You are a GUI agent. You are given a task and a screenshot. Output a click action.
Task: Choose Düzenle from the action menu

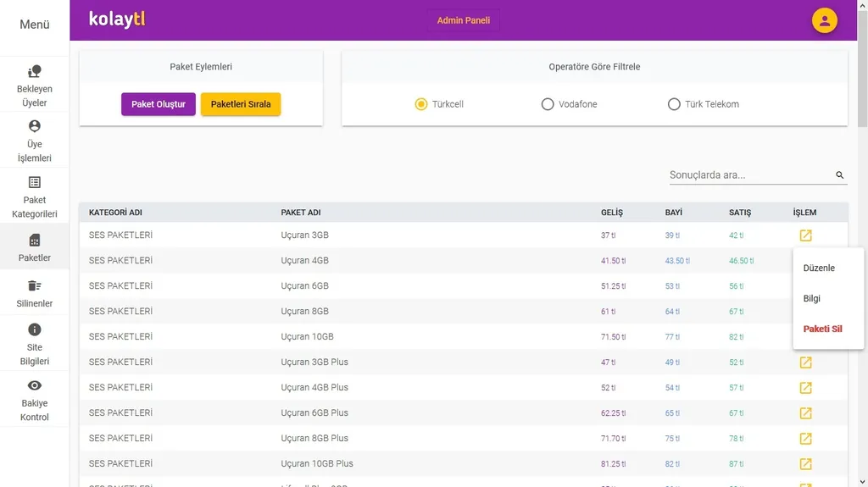819,268
